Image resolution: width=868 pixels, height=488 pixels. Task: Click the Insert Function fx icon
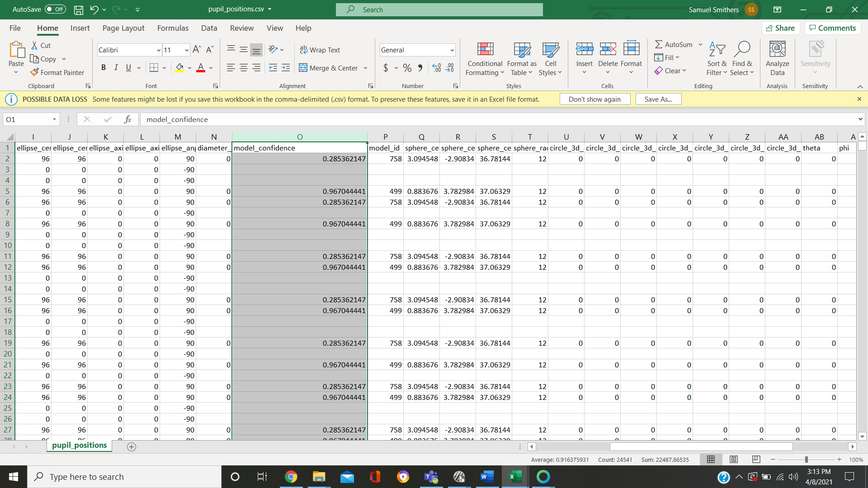coord(128,119)
